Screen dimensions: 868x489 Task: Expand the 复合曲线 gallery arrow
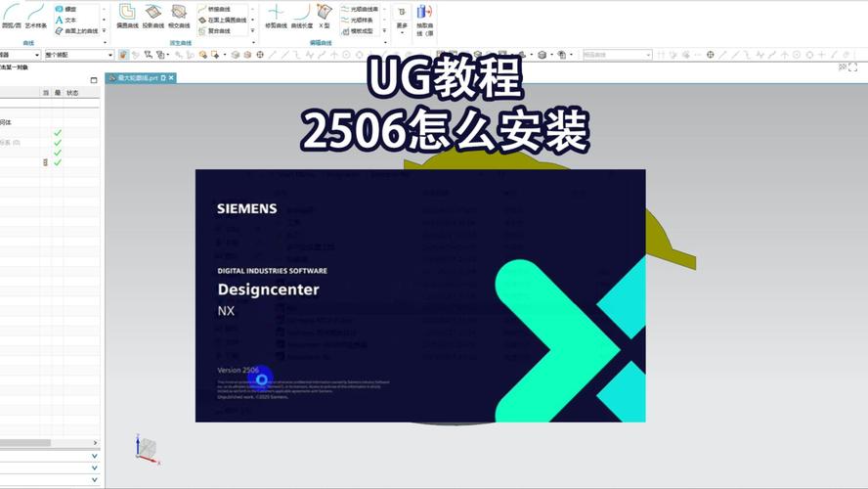[253, 31]
